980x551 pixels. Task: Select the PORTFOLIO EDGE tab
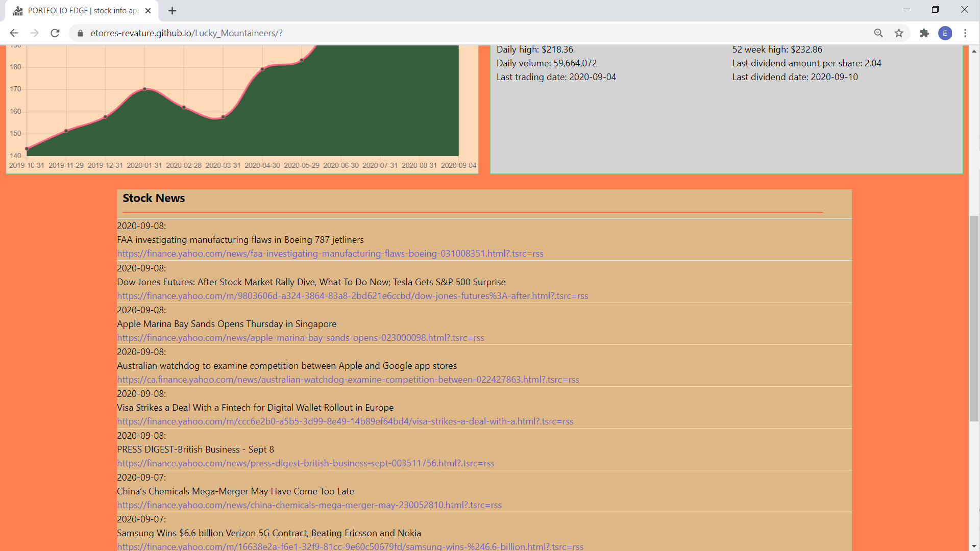(x=82, y=11)
